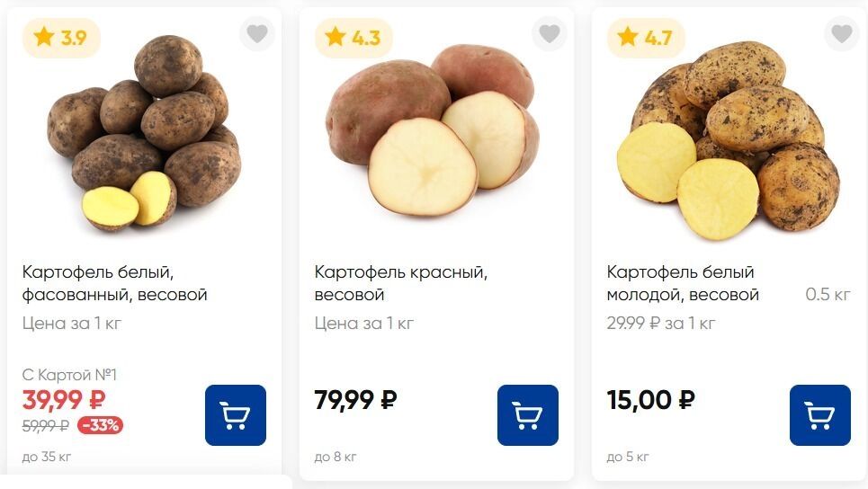Click the 4.7 star rating badge
The width and height of the screenshot is (868, 489).
(645, 38)
